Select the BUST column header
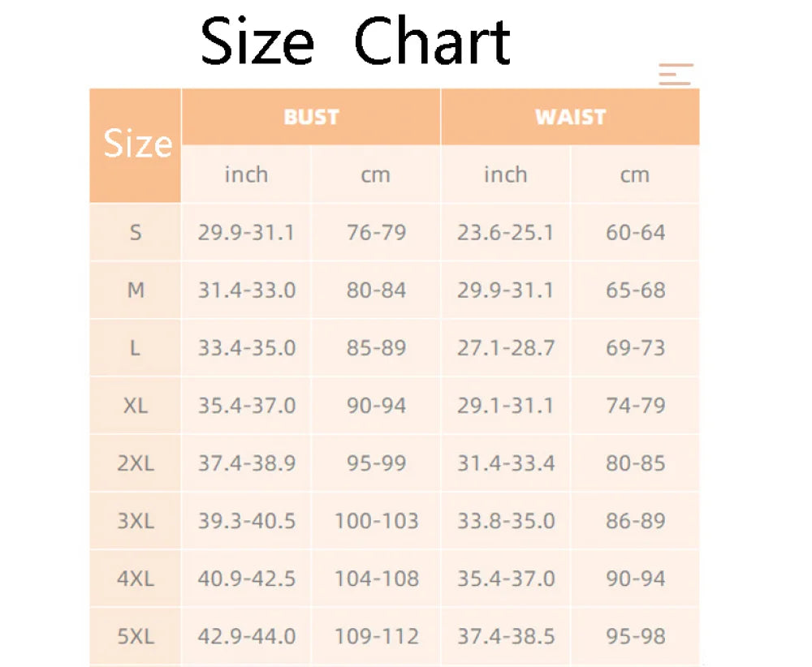This screenshot has height=667, width=812. [311, 117]
